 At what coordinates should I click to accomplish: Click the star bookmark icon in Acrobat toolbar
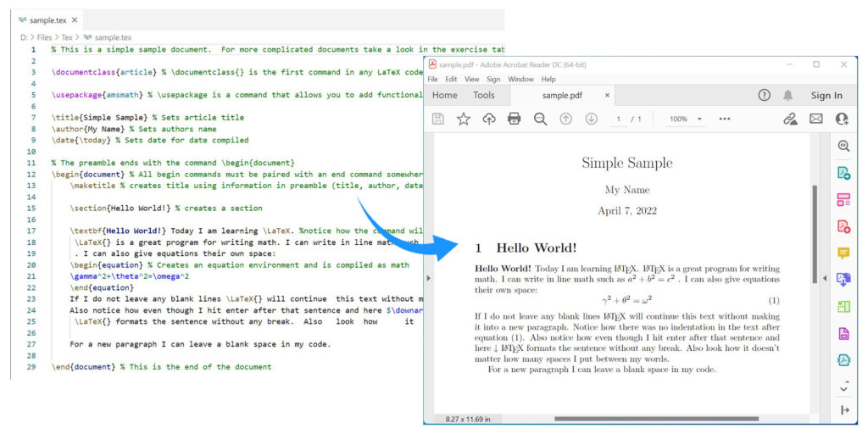(463, 120)
